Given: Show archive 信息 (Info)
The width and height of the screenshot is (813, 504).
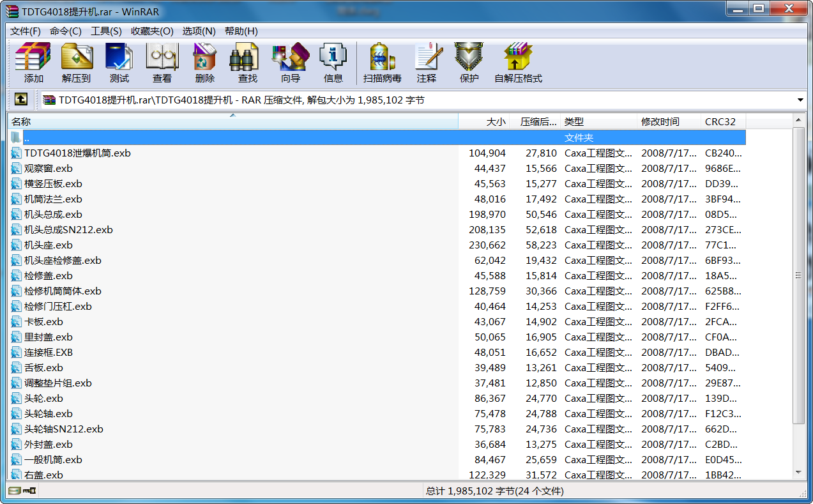Looking at the screenshot, I should point(333,63).
